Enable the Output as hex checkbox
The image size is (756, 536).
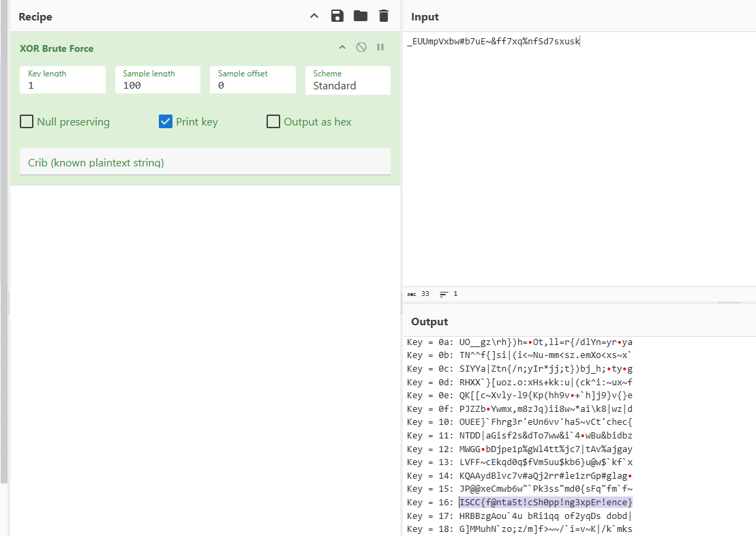point(273,122)
